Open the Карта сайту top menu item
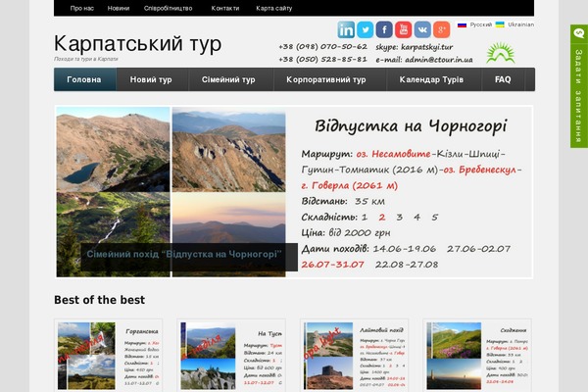Image resolution: width=588 pixels, height=392 pixels. 273,8
